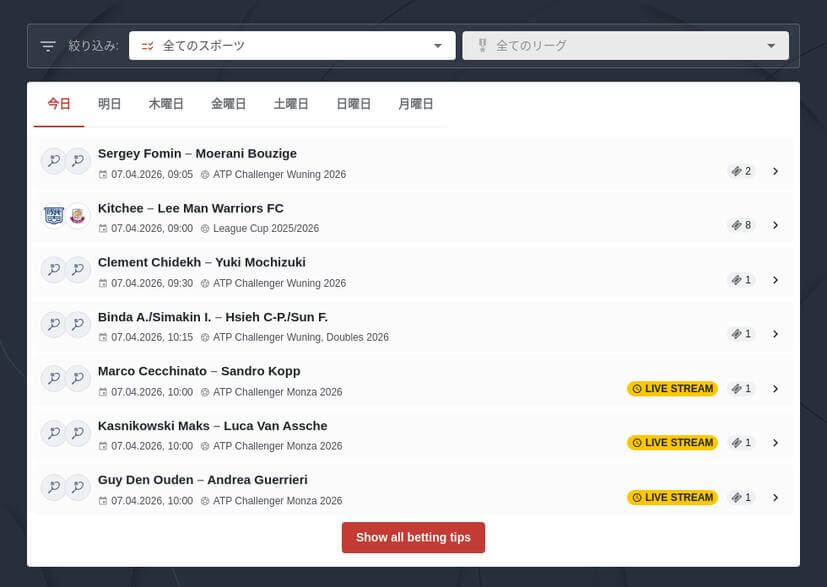Click the Kitchee team crest icon

pyautogui.click(x=53, y=215)
